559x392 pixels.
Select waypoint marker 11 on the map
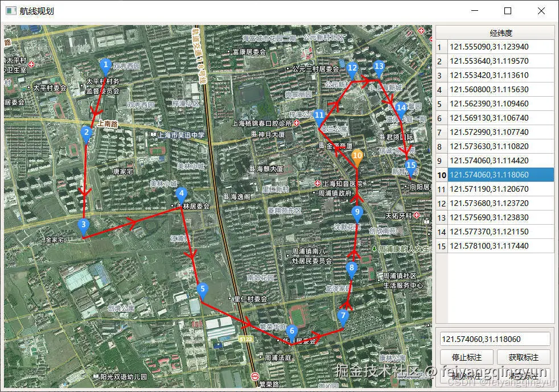coord(319,117)
